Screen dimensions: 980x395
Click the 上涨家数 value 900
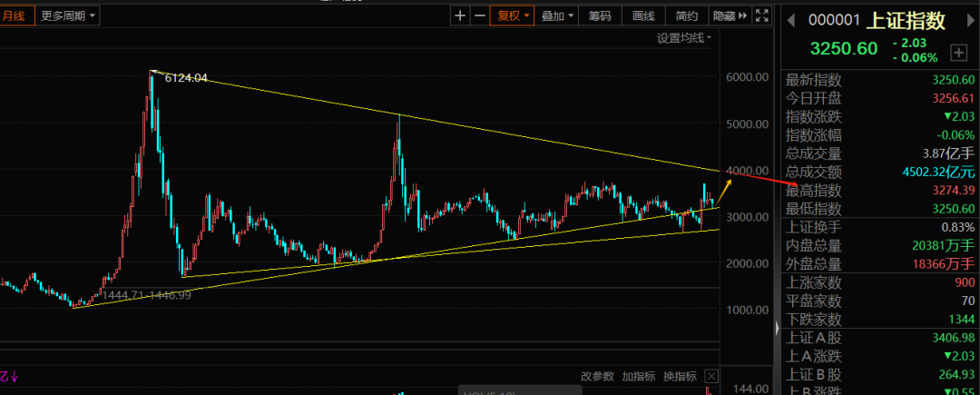point(965,282)
